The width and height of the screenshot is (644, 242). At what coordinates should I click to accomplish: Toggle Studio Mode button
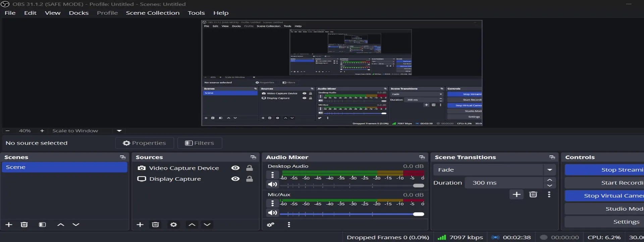click(x=604, y=209)
